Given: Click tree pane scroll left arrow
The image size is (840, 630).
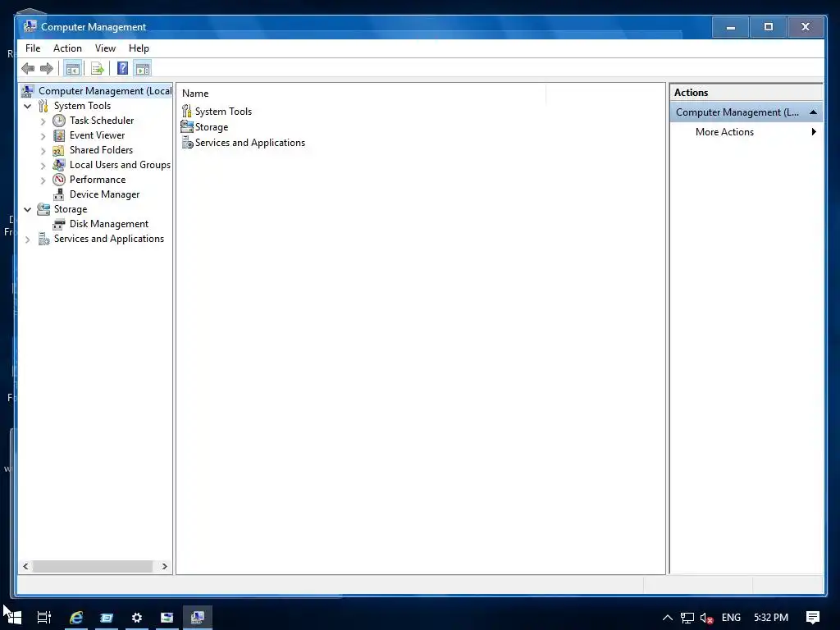Looking at the screenshot, I should coord(25,566).
